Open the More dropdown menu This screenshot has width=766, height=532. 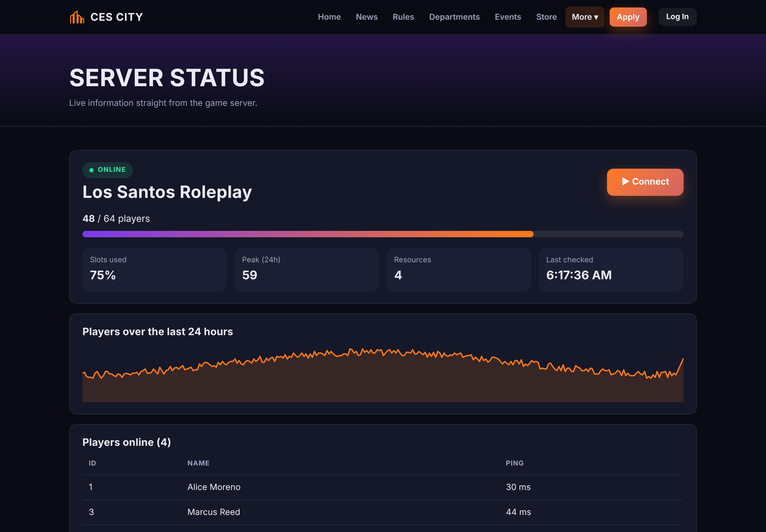(x=584, y=17)
